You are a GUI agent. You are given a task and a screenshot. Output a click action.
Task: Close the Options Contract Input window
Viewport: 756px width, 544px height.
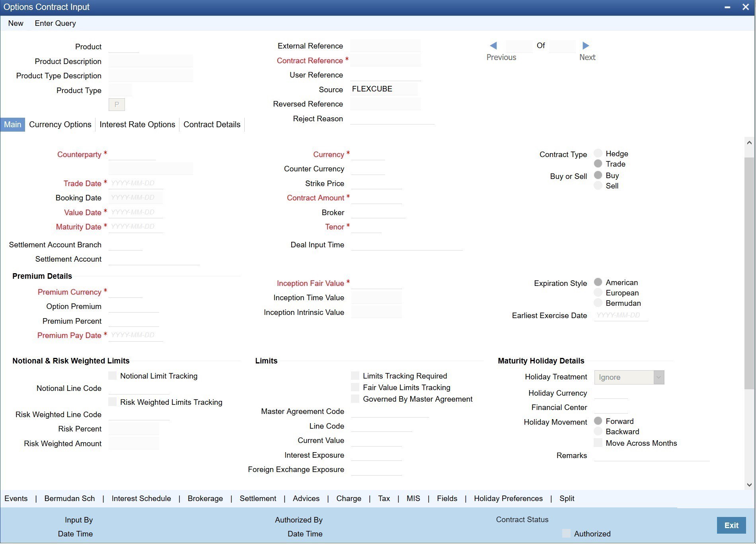(746, 7)
